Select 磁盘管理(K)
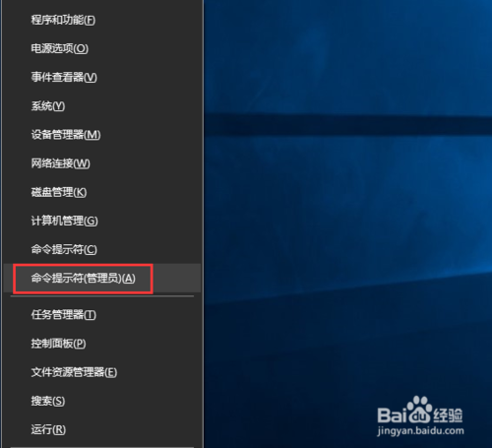The width and height of the screenshot is (492, 448). pos(102,192)
